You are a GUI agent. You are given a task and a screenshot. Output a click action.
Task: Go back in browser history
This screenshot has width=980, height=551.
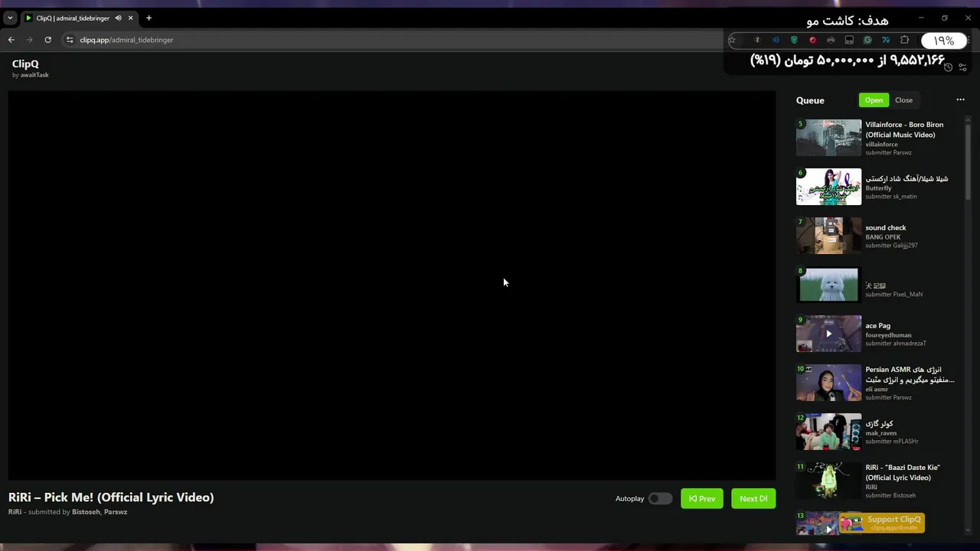[x=11, y=40]
